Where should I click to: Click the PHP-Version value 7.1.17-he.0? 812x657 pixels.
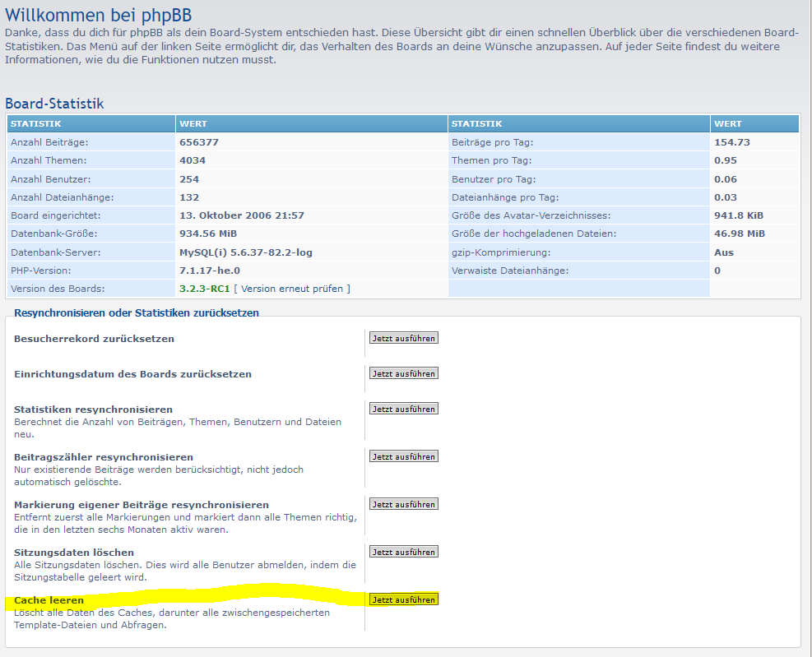click(210, 271)
